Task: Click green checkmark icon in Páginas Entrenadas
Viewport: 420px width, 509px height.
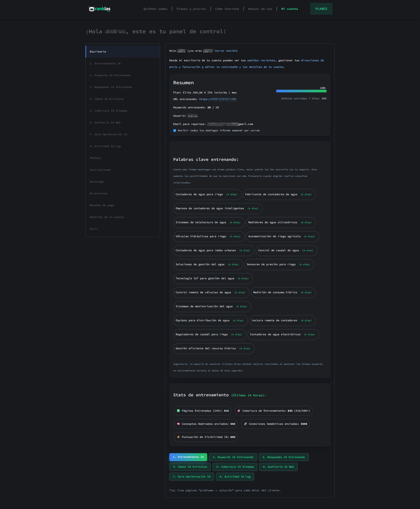Action: [x=178, y=411]
